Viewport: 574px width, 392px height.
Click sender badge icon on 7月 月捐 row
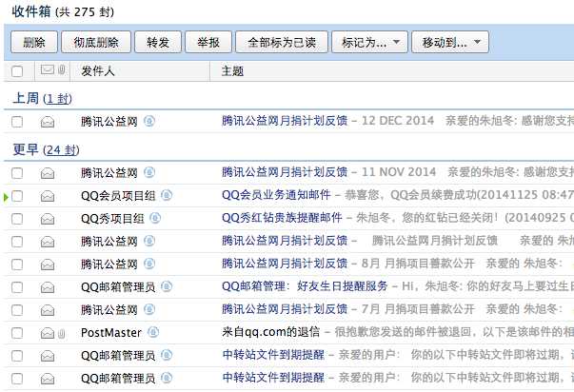pos(149,309)
